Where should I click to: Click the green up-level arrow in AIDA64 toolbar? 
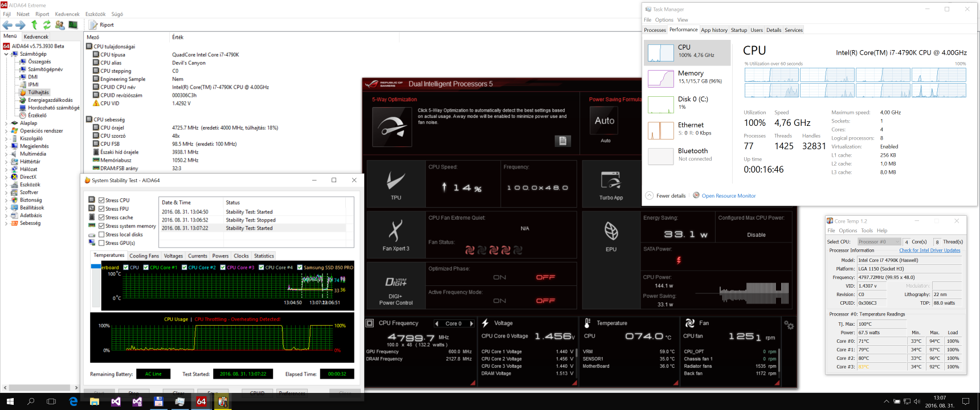[x=34, y=24]
